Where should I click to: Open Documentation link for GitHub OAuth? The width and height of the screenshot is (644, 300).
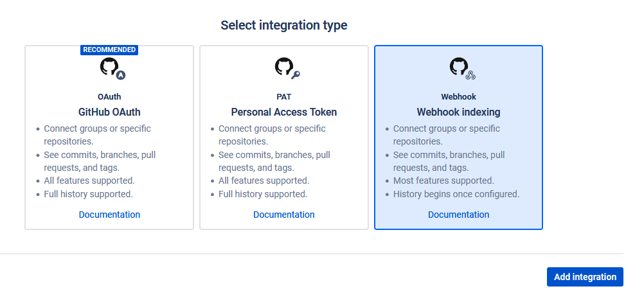pos(109,215)
